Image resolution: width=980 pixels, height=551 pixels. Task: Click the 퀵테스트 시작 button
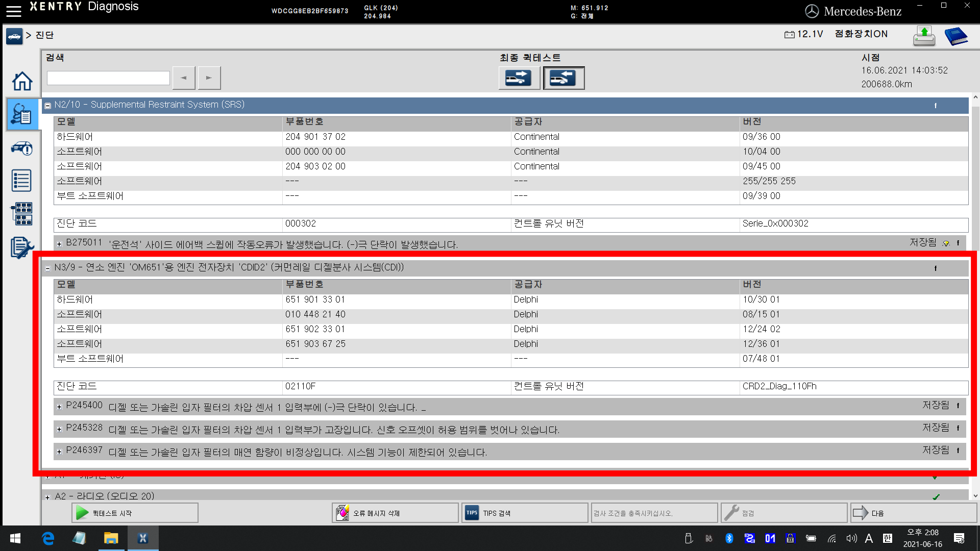pyautogui.click(x=135, y=513)
